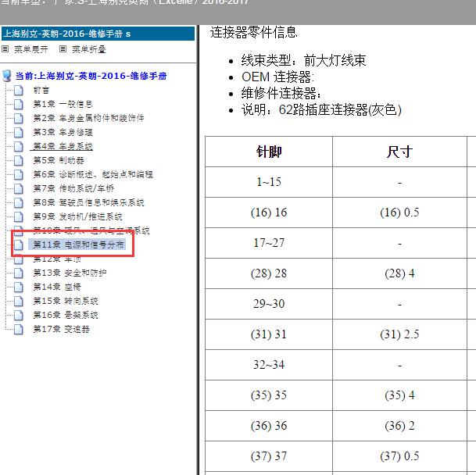Select 第11章 电源和信号分布

(x=77, y=245)
